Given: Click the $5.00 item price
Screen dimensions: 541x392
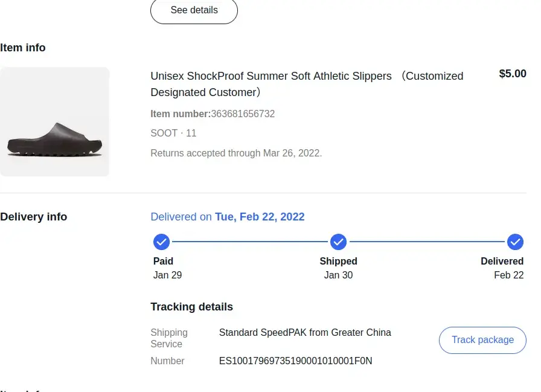Looking at the screenshot, I should 512,74.
